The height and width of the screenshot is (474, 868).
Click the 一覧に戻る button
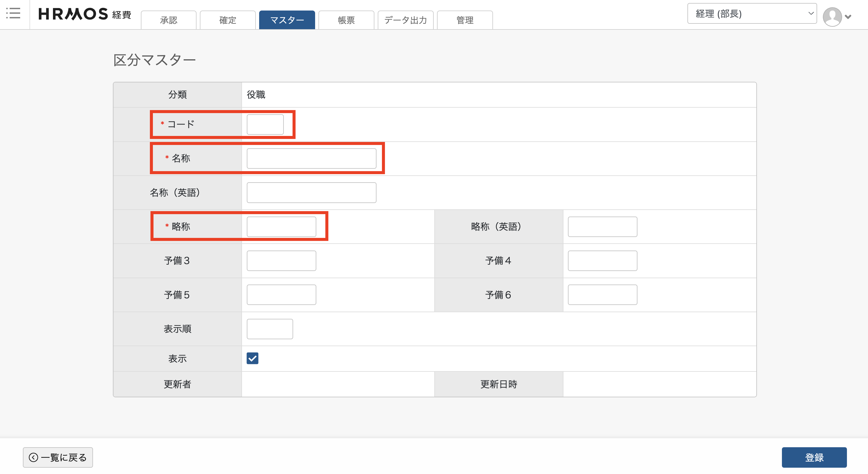[x=58, y=457]
